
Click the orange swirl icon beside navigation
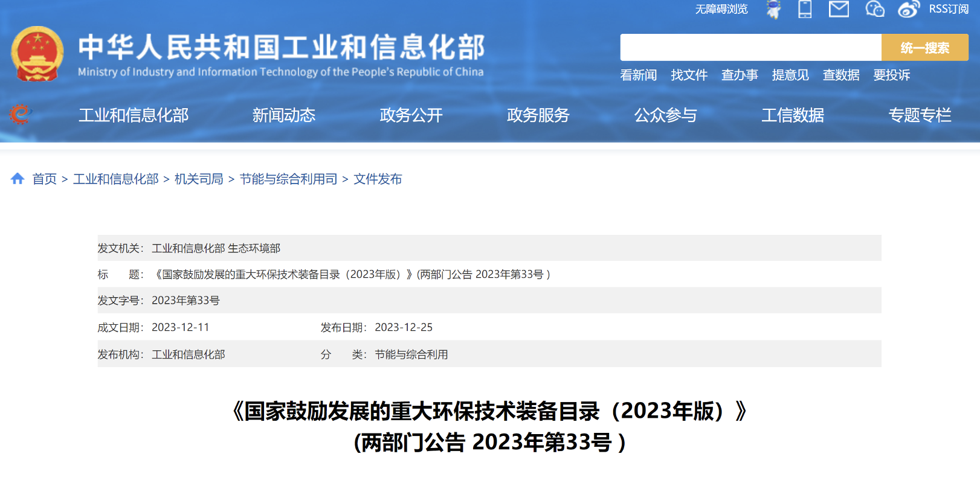pyautogui.click(x=20, y=114)
